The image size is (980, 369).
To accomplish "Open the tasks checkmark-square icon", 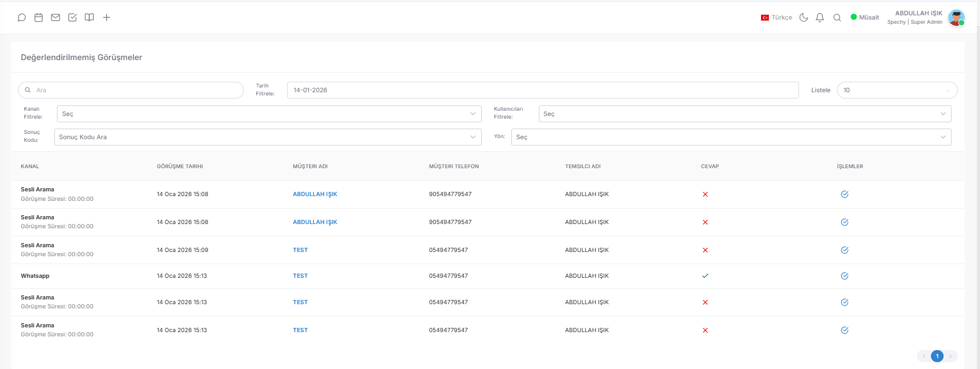I will tap(72, 17).
